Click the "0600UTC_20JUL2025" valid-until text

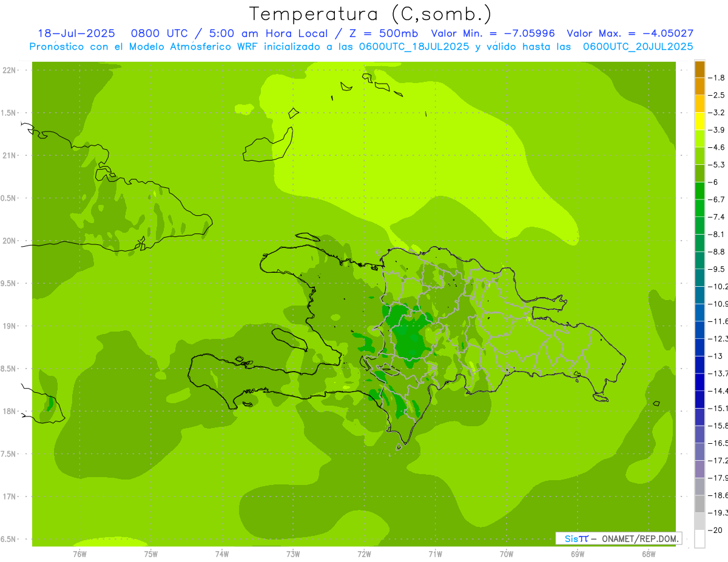click(638, 46)
